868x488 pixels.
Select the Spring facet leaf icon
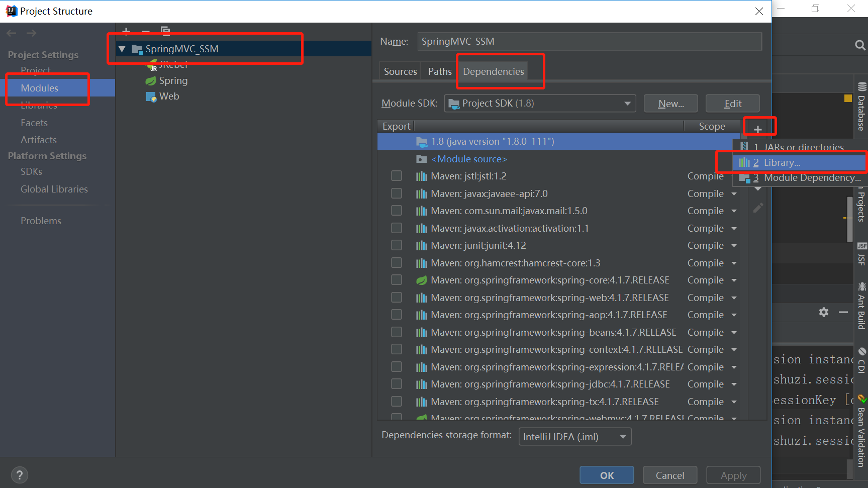point(151,80)
